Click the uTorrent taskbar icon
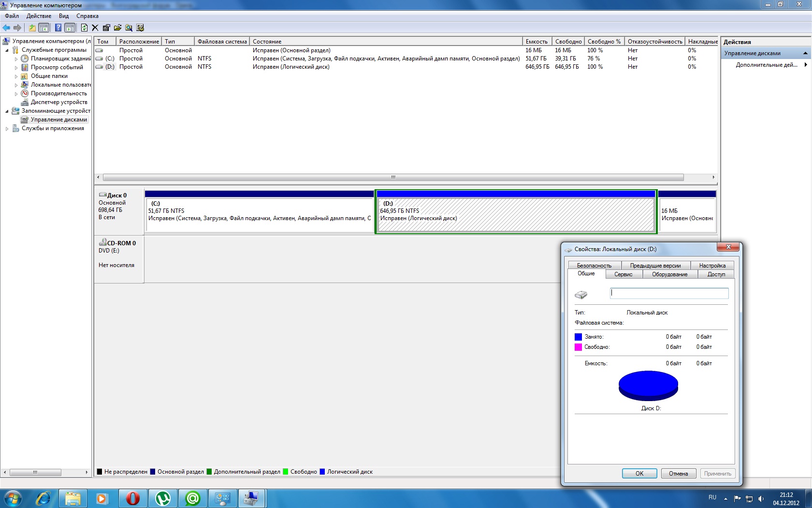The height and width of the screenshot is (508, 812). (163, 498)
